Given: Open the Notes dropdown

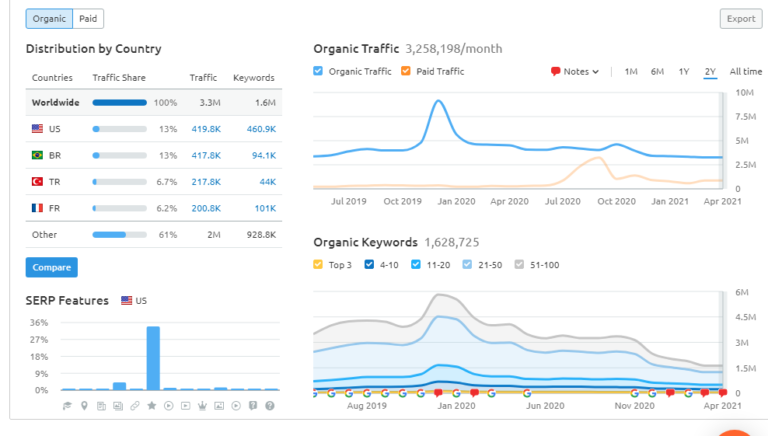Looking at the screenshot, I should click(575, 71).
